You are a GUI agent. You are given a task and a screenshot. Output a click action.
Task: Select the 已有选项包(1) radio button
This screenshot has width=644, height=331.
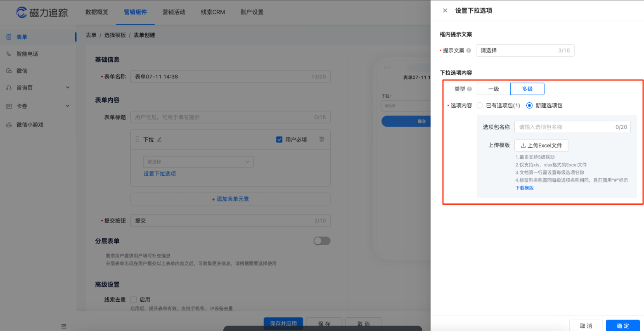(x=479, y=105)
